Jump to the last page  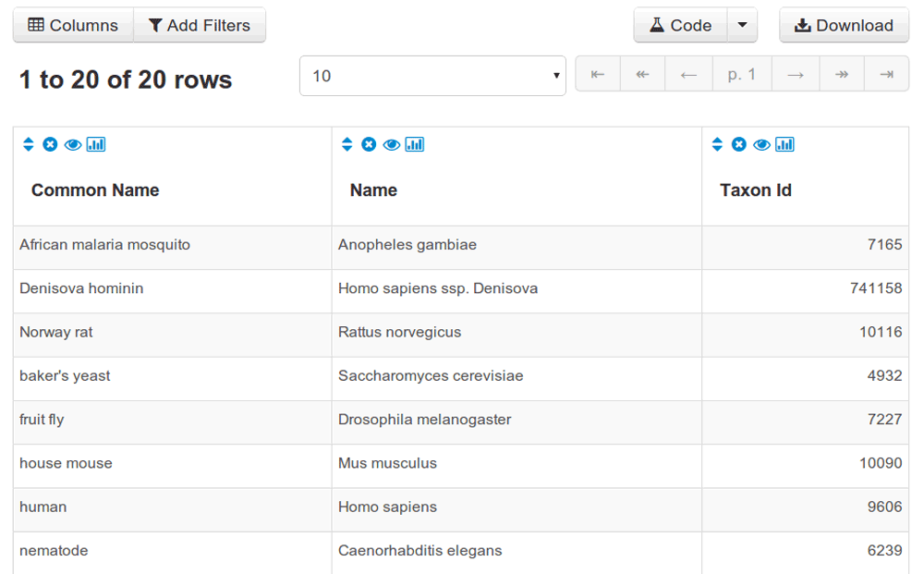886,74
